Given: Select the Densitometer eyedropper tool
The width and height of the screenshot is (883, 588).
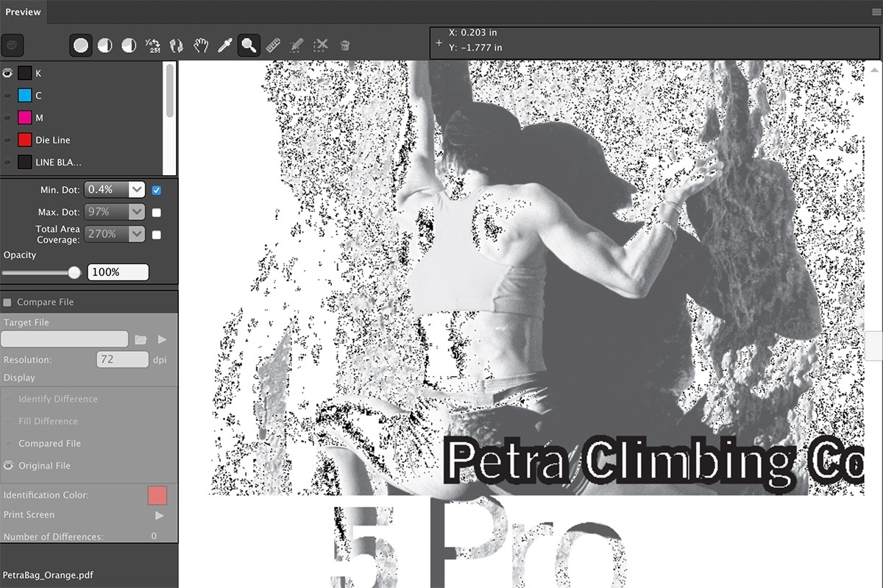Looking at the screenshot, I should [x=225, y=45].
